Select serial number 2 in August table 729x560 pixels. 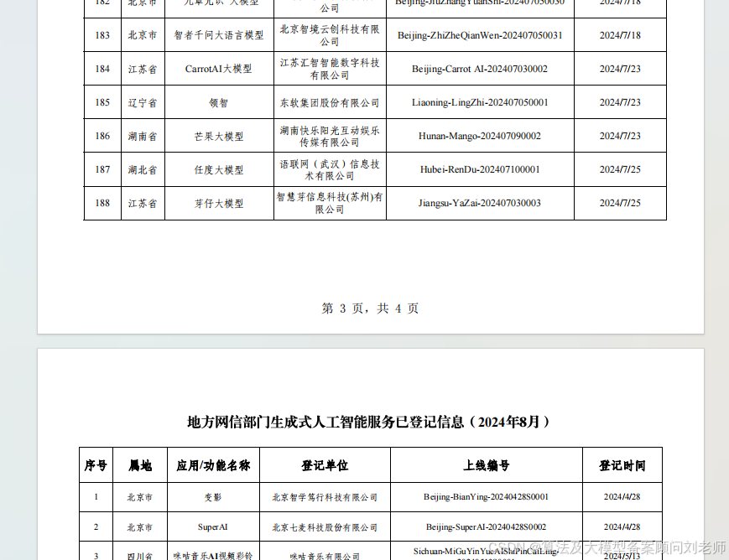point(96,527)
